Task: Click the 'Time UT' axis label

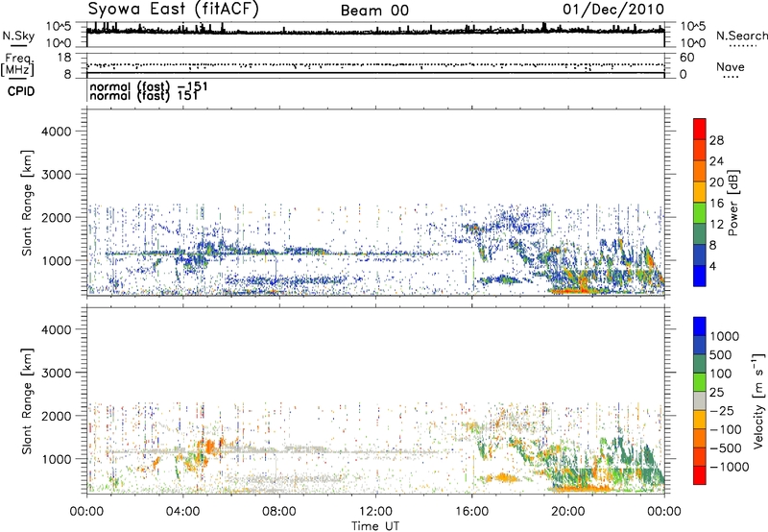Action: tap(375, 526)
